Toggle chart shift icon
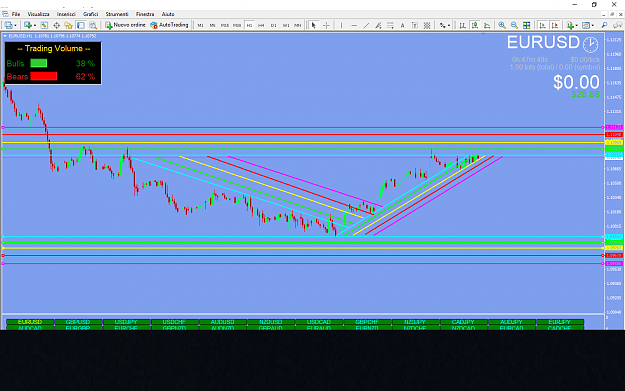Image resolution: width=625 pixels, height=391 pixels. [554, 25]
